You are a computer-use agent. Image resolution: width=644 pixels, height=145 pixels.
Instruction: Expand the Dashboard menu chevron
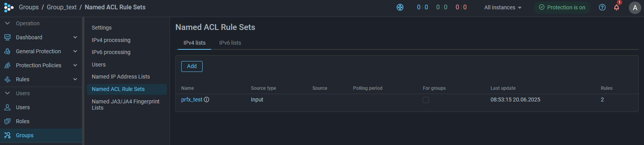(x=75, y=37)
